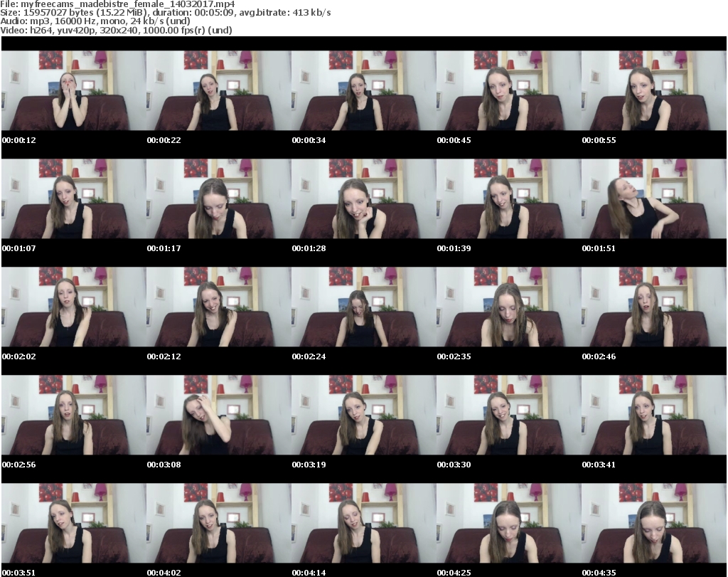Select the thumbnail frame stamped 00:03:30

509,415
